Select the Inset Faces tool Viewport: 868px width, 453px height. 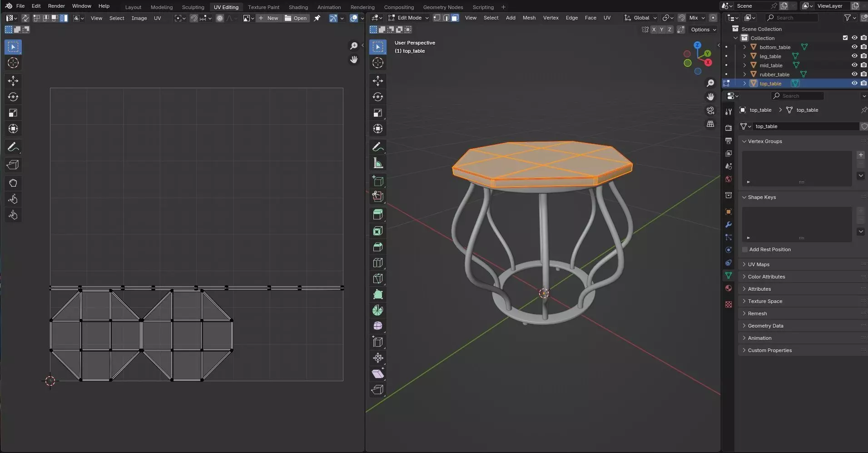point(378,231)
